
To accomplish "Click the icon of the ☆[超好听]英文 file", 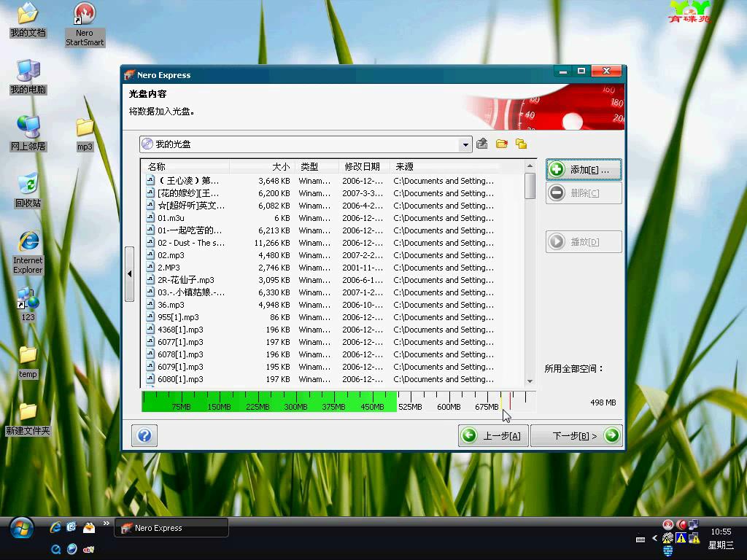I will tap(150, 205).
